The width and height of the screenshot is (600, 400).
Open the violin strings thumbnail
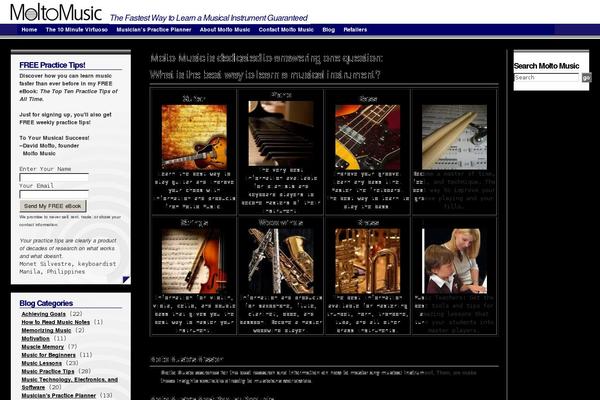tap(194, 261)
